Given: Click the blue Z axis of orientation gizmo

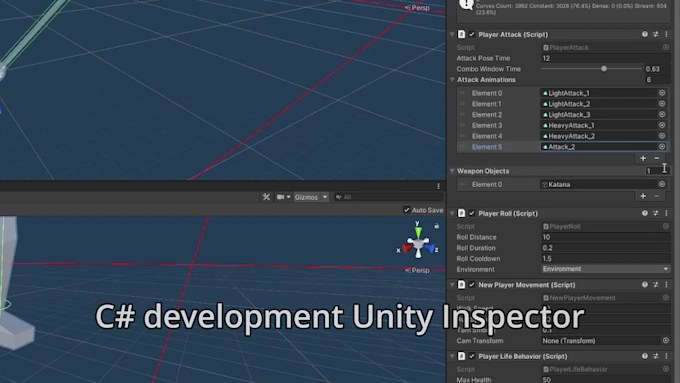Looking at the screenshot, I should tap(431, 249).
